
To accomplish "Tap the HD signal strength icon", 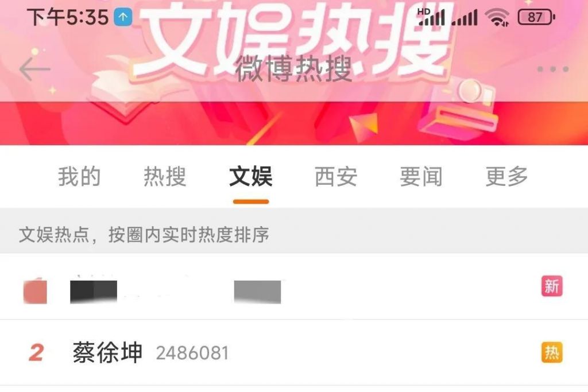I will pos(431,17).
